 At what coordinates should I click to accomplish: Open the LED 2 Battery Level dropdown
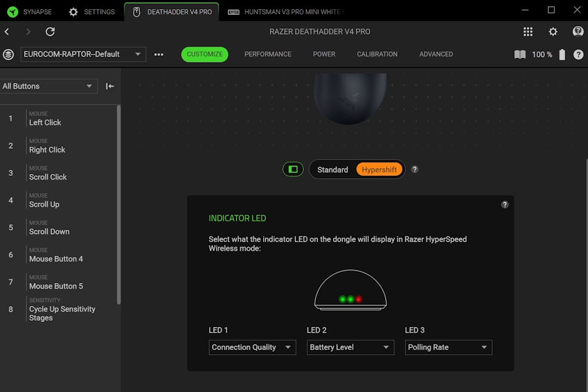350,347
